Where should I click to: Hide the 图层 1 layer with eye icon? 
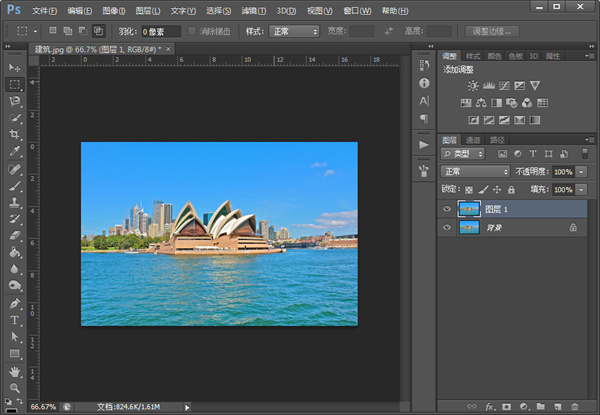coord(446,209)
